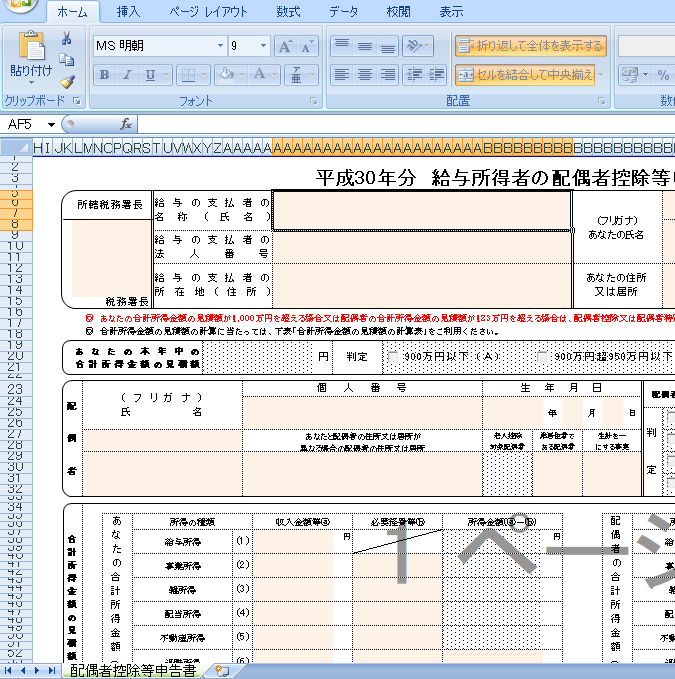This screenshot has height=679, width=675.
Task: Check the 900万円以下（A） checkbox
Action: click(x=393, y=357)
